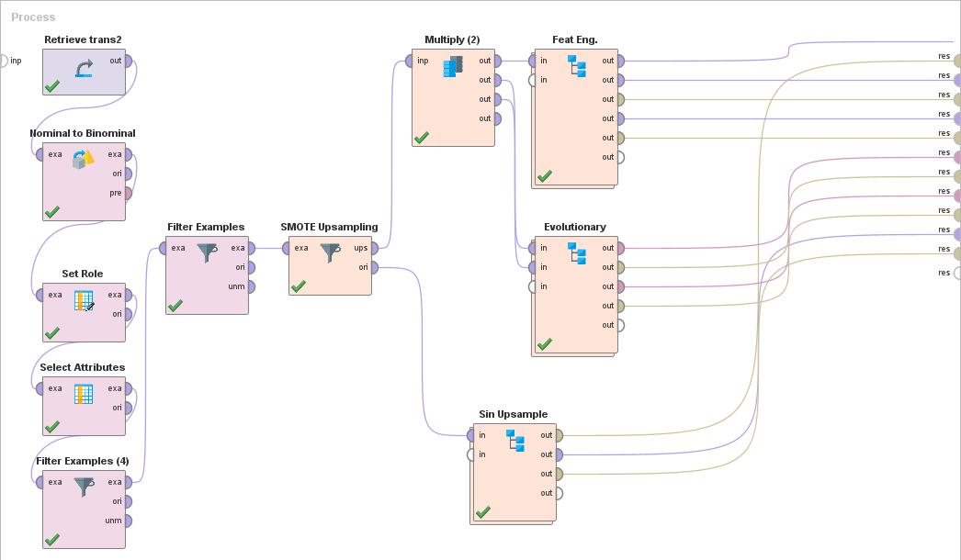Click the 'unm' port on Filter Examples (4)
The height and width of the screenshot is (560, 961).
[x=129, y=521]
